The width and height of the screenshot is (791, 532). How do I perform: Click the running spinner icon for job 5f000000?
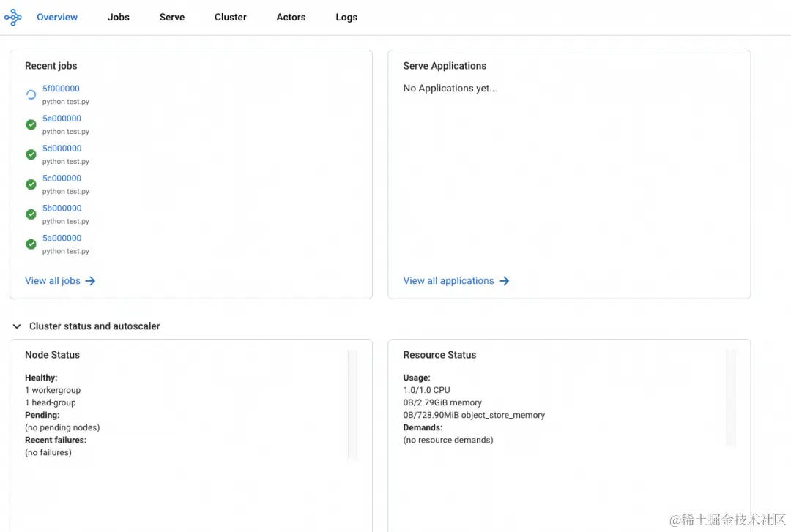[x=31, y=94]
